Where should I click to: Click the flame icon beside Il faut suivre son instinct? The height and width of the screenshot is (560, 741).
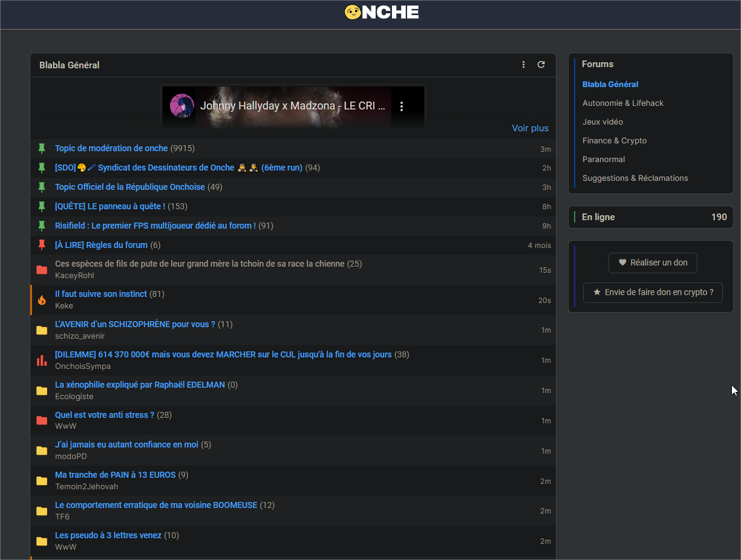point(42,300)
